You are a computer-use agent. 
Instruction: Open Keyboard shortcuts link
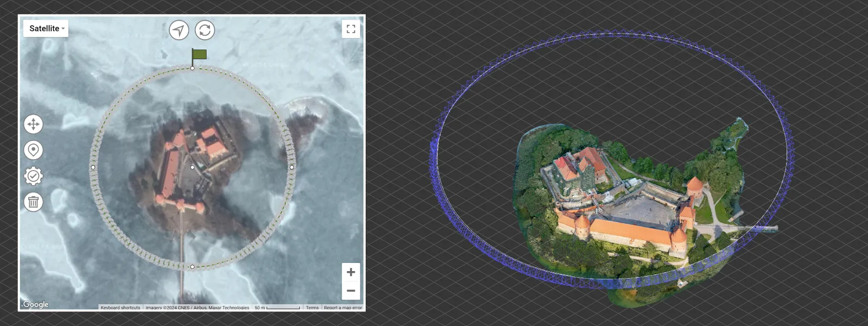click(x=120, y=308)
